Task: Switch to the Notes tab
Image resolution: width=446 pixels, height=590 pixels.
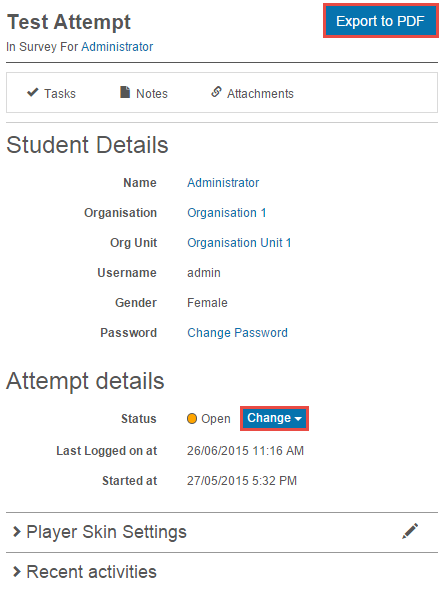Action: click(144, 93)
